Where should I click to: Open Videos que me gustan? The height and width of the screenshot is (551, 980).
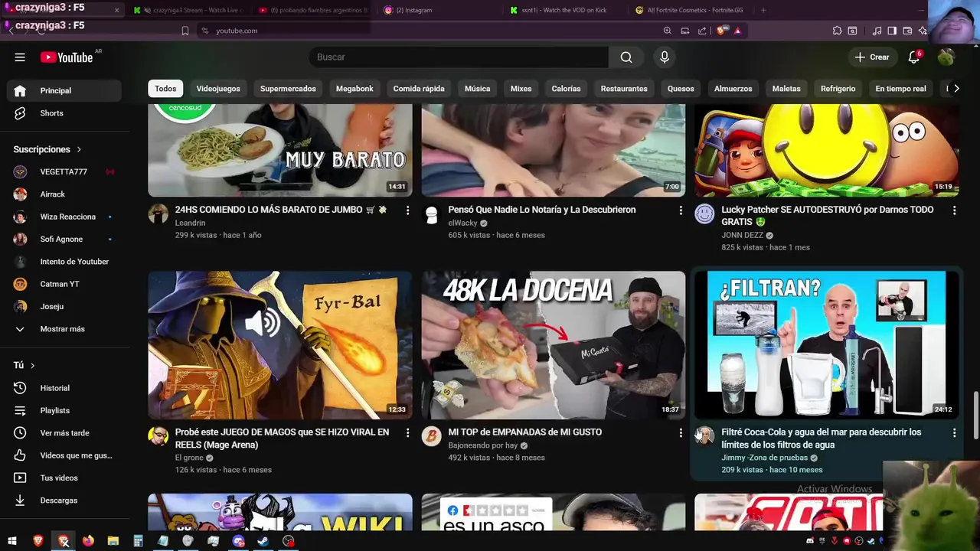point(64,455)
